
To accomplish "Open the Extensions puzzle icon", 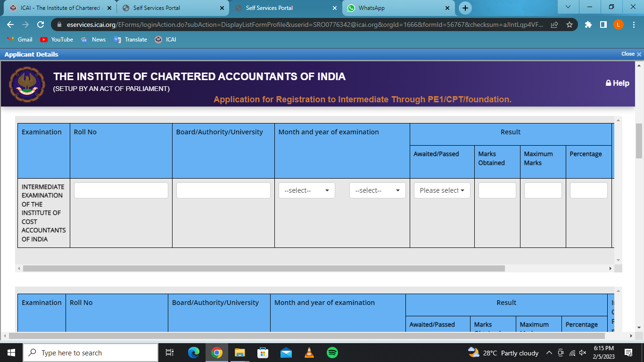I will [x=588, y=25].
